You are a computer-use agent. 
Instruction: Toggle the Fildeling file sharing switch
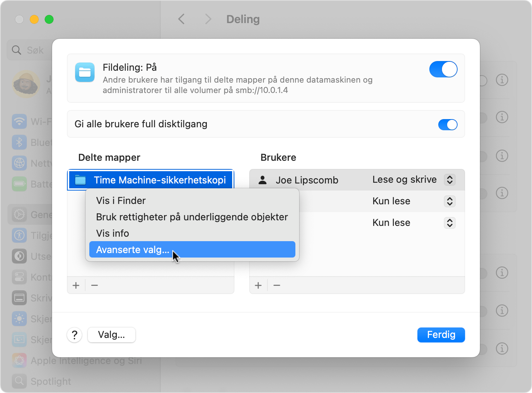(x=443, y=69)
